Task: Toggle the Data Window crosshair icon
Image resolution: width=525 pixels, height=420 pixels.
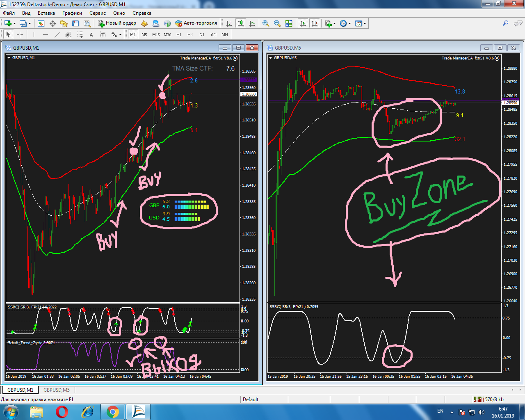Action: tap(52, 23)
